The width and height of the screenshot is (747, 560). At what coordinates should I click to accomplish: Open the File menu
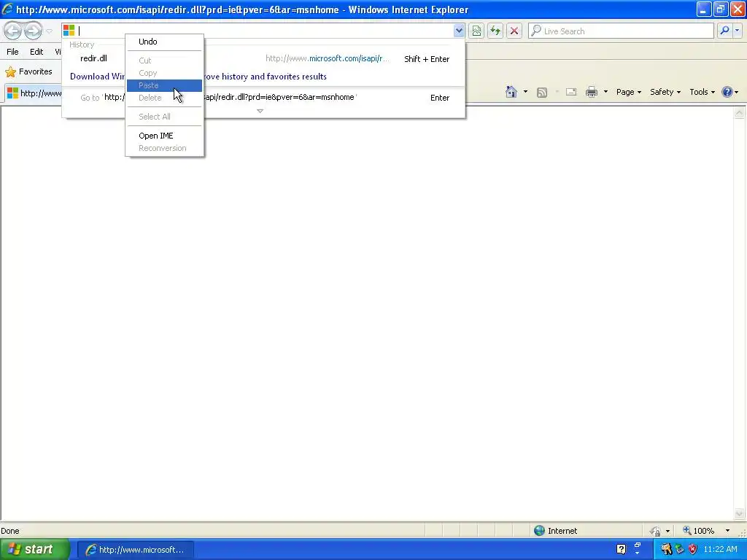pos(12,52)
